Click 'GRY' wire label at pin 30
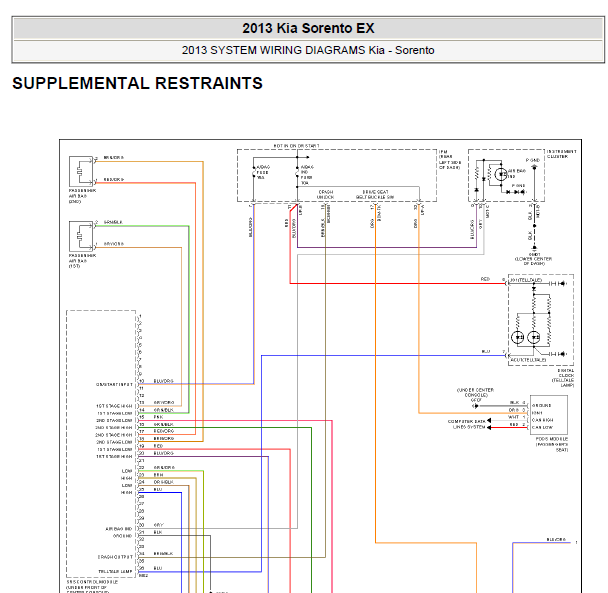Screen dimensions: 608x593 click(158, 525)
